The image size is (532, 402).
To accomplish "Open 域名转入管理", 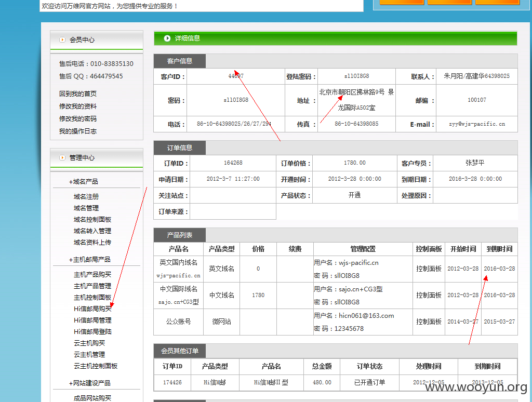I will 92,231.
